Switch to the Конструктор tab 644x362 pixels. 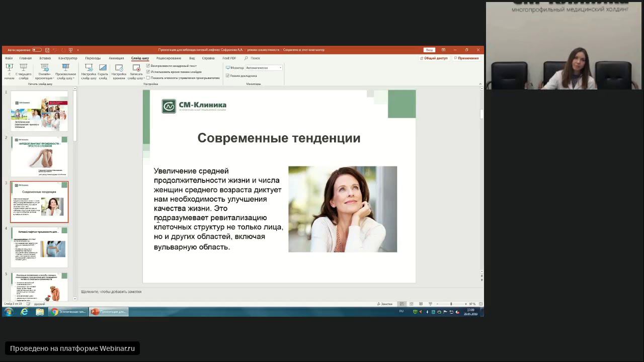[67, 58]
